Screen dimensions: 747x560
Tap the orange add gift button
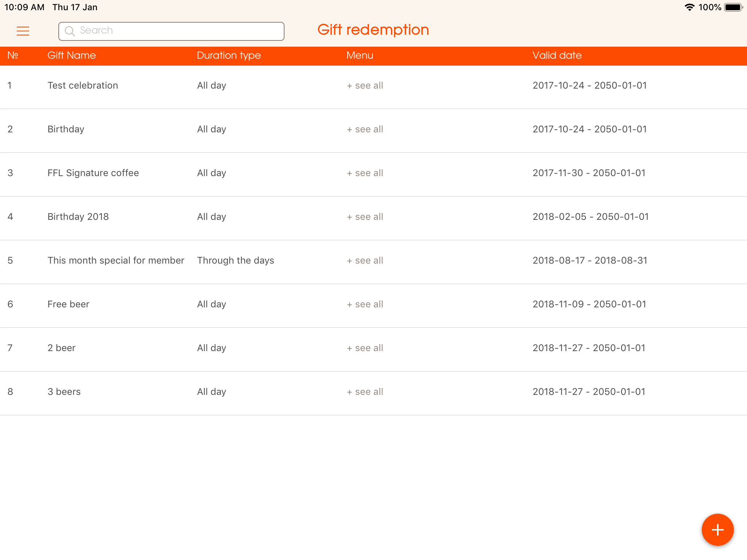tap(717, 530)
